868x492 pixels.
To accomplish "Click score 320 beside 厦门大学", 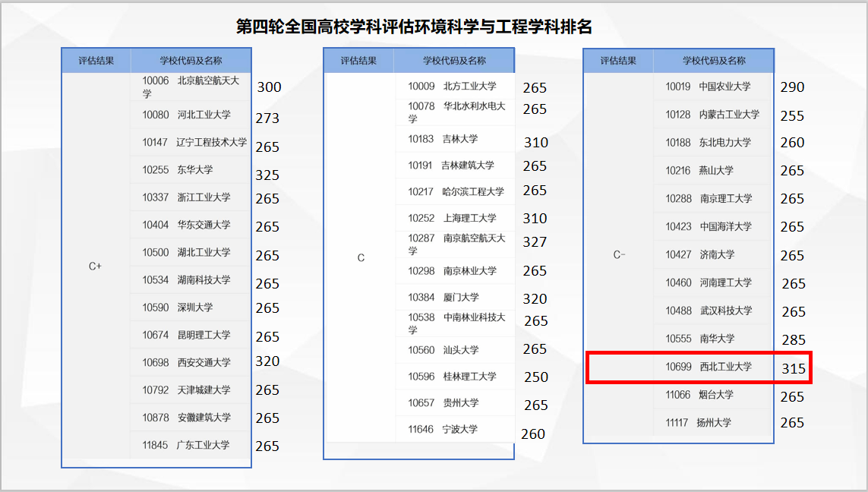I will pyautogui.click(x=535, y=299).
